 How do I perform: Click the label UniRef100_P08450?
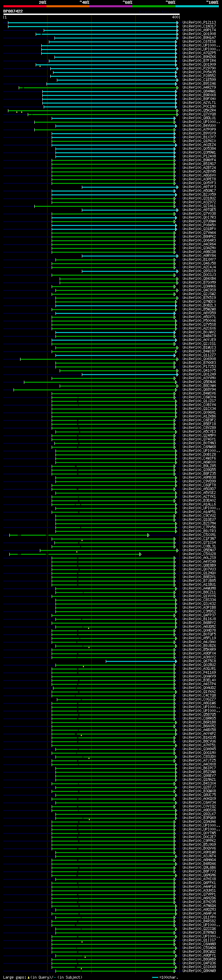(199, 225)
